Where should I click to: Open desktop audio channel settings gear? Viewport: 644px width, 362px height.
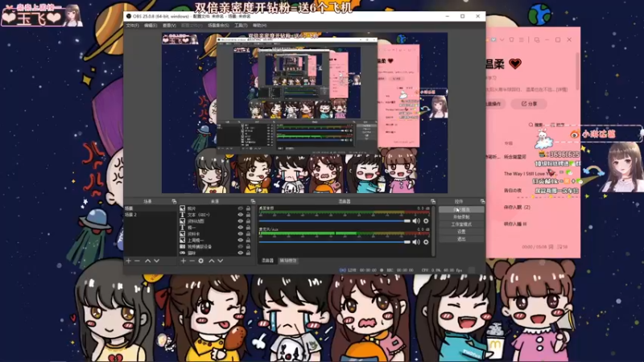426,221
